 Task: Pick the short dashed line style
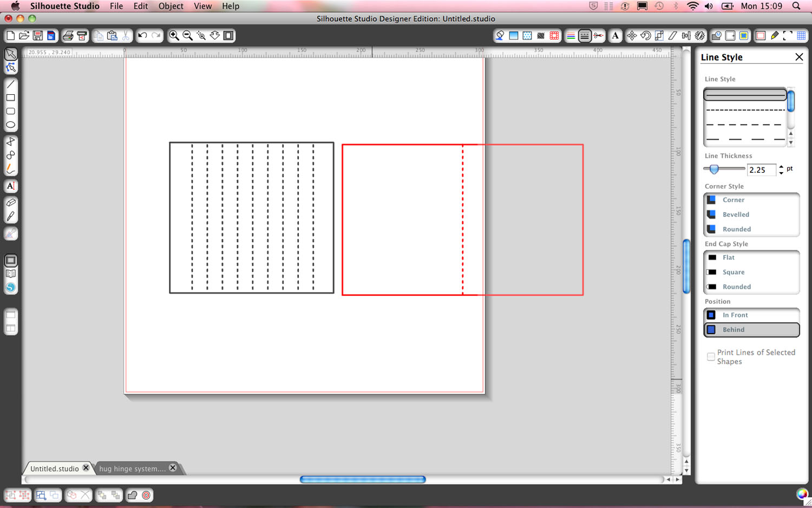click(745, 110)
